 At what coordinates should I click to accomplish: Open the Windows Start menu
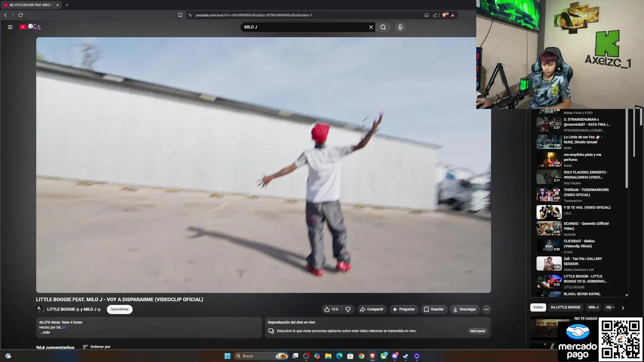click(227, 356)
